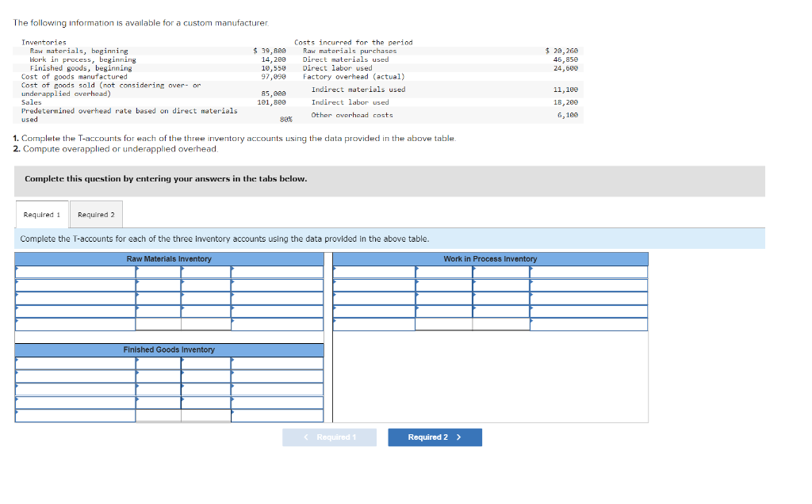
Task: Open dropdown in first Raw Materials debit row
Action: [71, 272]
